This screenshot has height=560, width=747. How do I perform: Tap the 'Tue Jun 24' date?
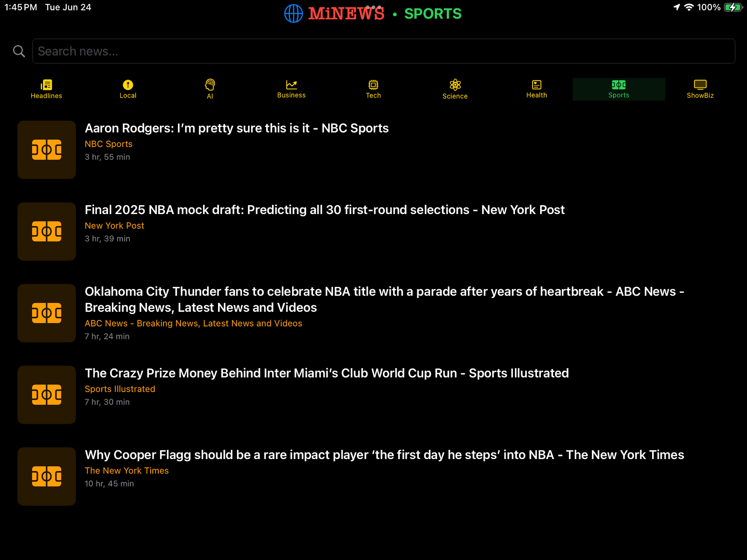(x=68, y=7)
